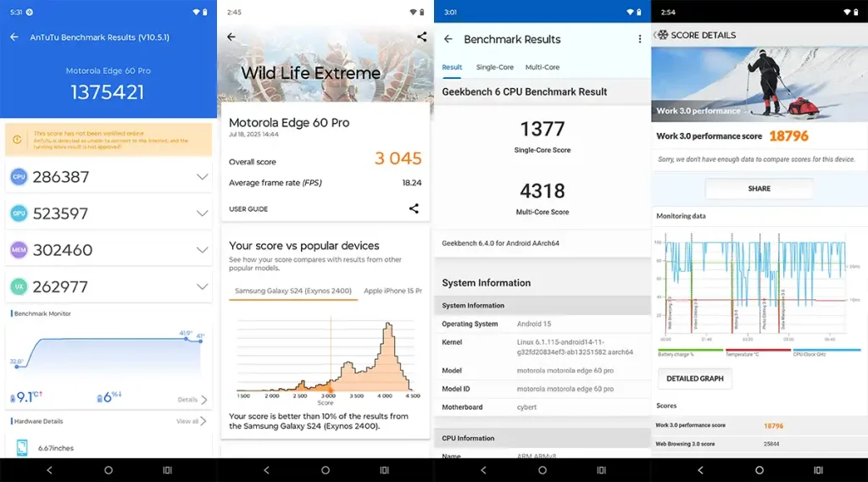Viewport: 868px width, 482px height.
Task: Tap AnTuTu screen navigation home button
Action: [108, 470]
